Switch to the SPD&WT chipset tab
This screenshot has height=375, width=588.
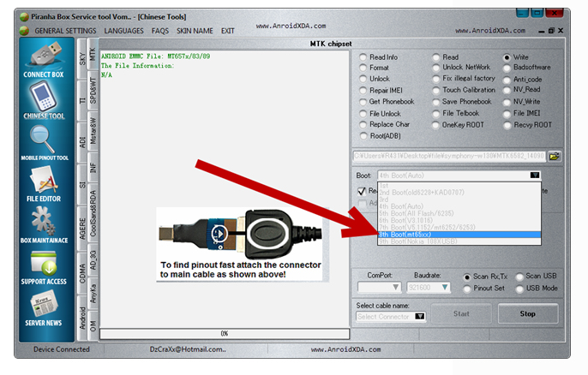[93, 91]
